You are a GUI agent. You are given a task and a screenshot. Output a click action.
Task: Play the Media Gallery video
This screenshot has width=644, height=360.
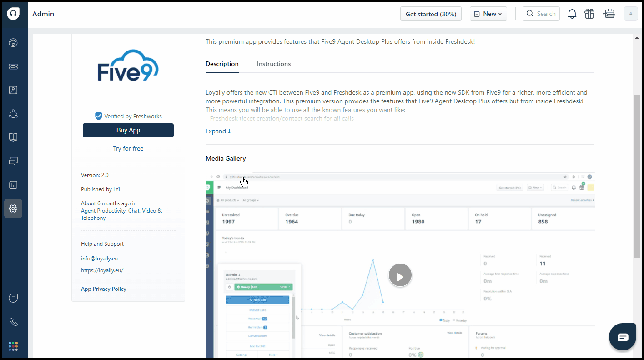click(400, 275)
